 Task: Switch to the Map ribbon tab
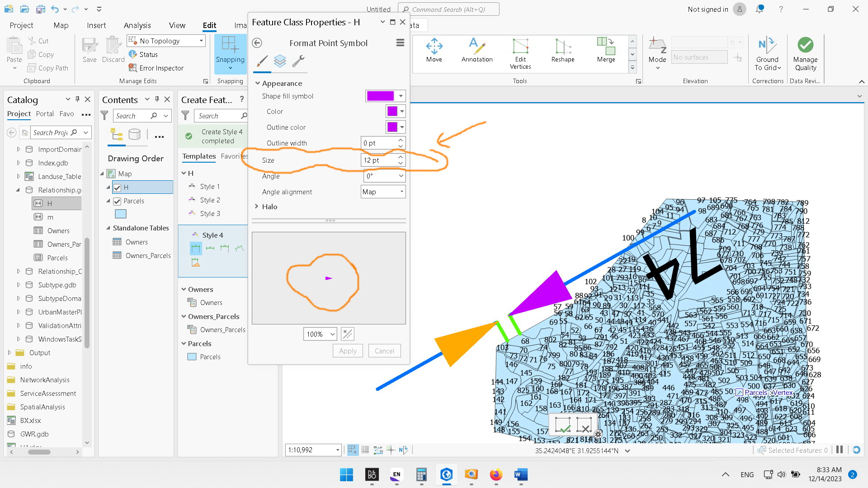pyautogui.click(x=61, y=25)
